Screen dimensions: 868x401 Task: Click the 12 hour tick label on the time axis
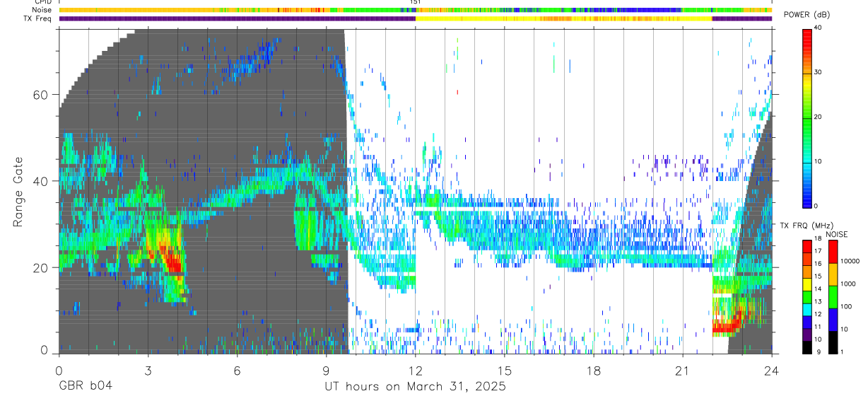click(415, 371)
